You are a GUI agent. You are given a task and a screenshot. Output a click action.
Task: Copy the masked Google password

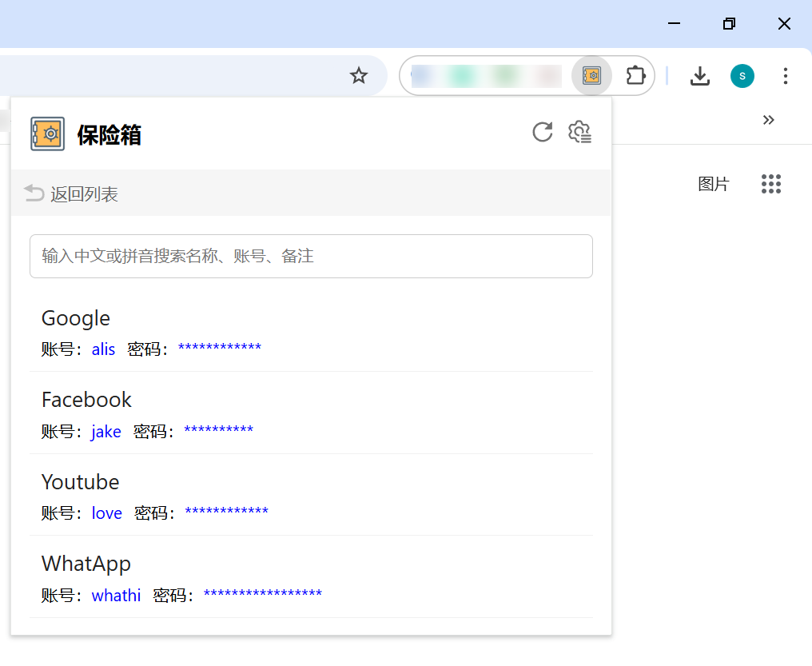[220, 348]
